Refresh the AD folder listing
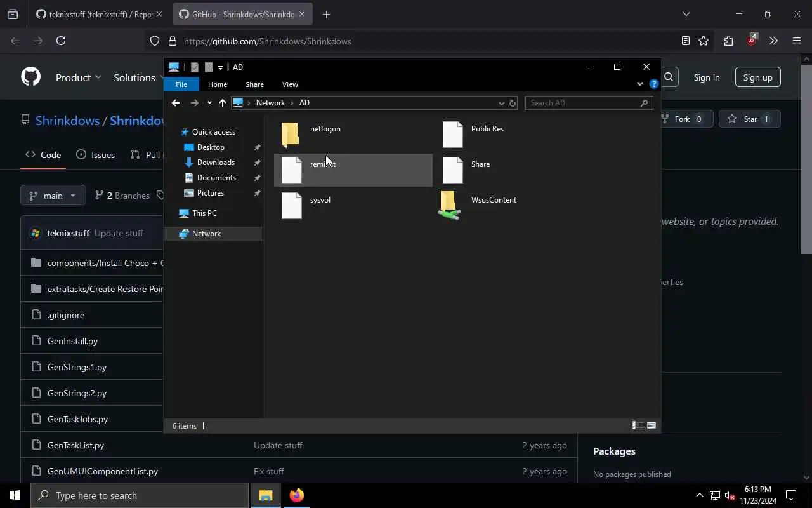The height and width of the screenshot is (508, 812). tap(513, 103)
